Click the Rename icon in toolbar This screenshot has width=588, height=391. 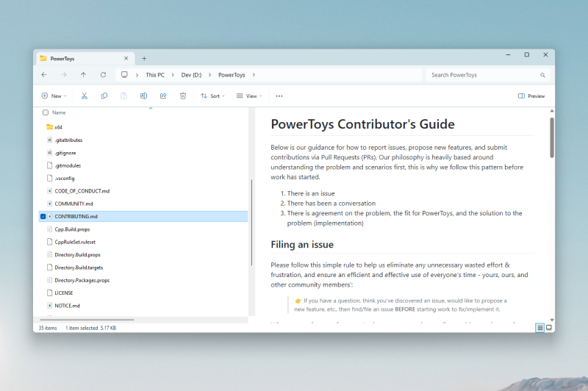pos(143,96)
